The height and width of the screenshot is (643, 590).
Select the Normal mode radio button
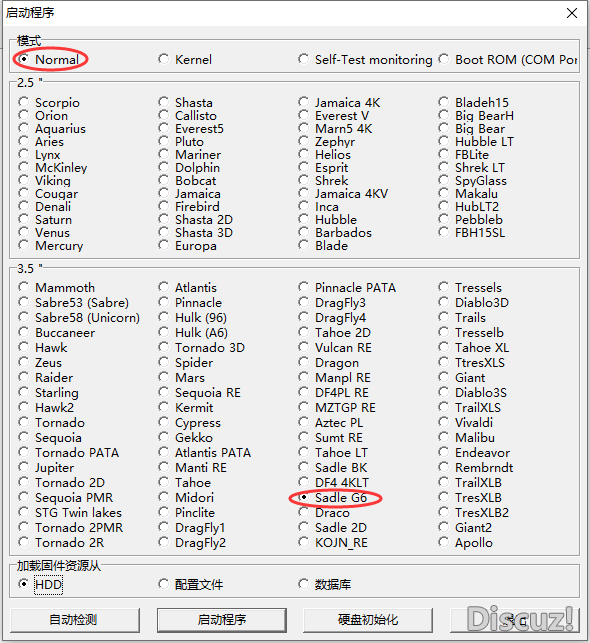(24, 59)
